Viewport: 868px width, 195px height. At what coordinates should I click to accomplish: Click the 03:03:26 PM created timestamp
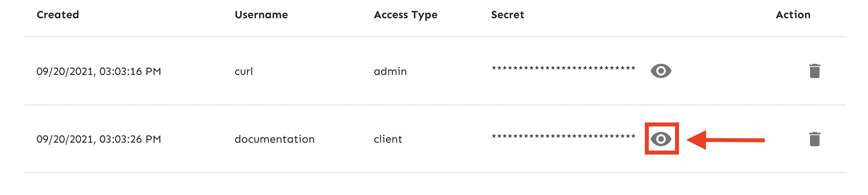[x=130, y=139]
